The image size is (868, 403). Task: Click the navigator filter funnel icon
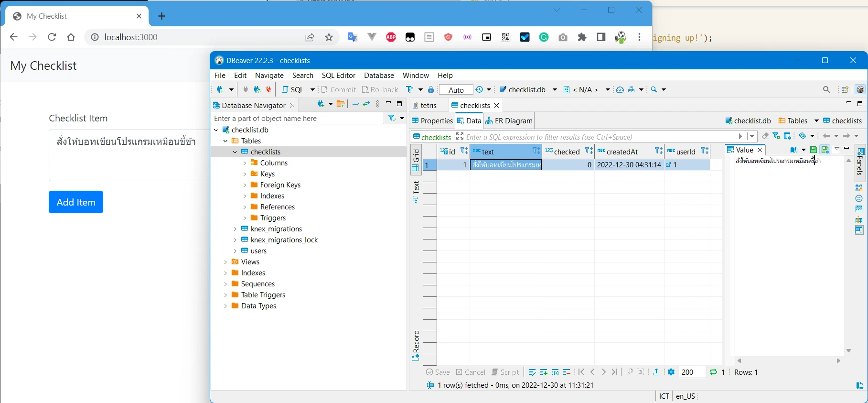click(x=392, y=118)
